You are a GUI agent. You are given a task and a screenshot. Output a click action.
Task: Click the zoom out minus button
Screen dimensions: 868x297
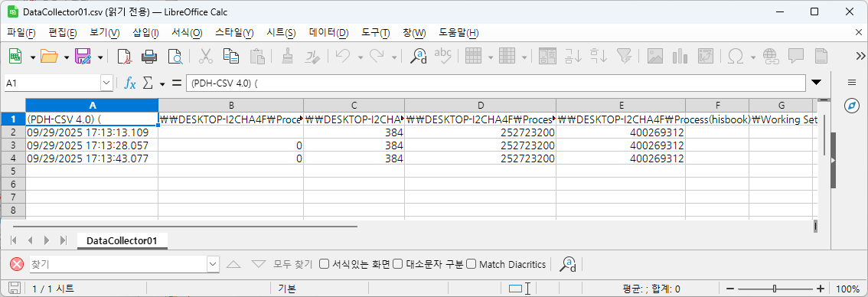(x=730, y=289)
